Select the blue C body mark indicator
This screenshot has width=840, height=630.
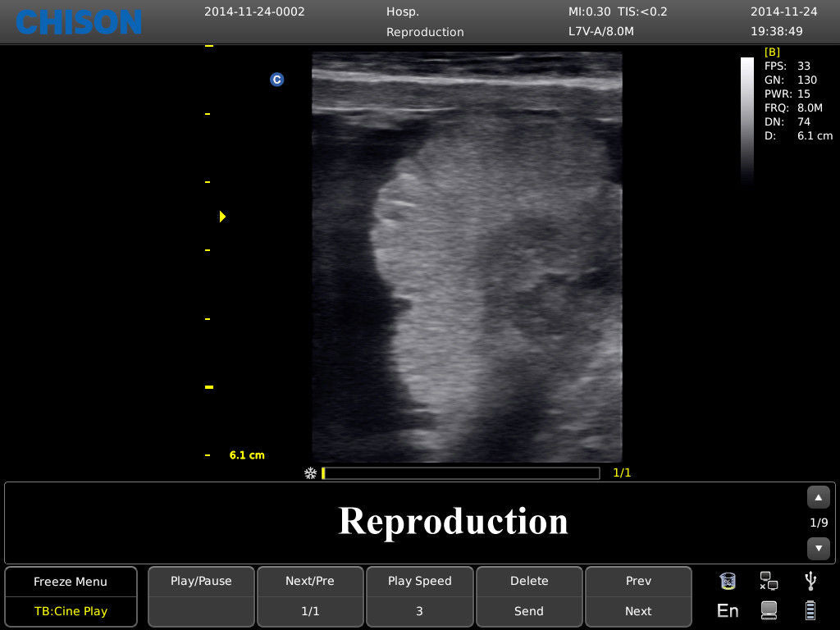coord(276,80)
